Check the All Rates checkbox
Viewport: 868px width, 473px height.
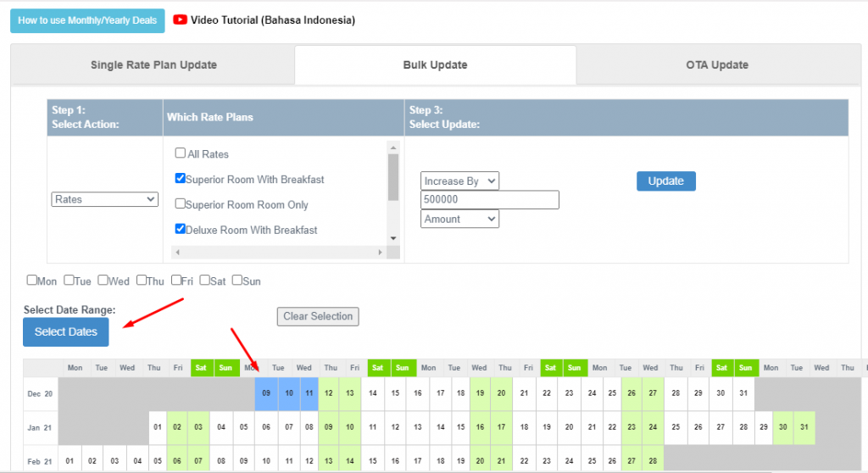181,153
